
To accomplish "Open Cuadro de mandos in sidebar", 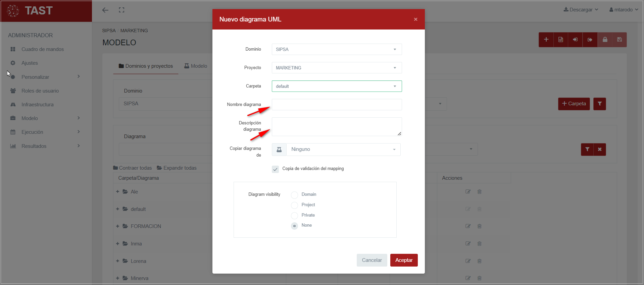I will 42,49.
